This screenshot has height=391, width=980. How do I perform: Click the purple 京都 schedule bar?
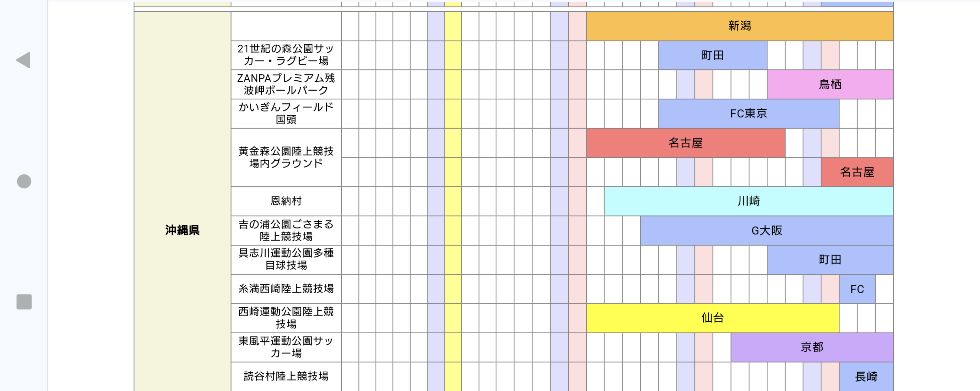pos(812,347)
